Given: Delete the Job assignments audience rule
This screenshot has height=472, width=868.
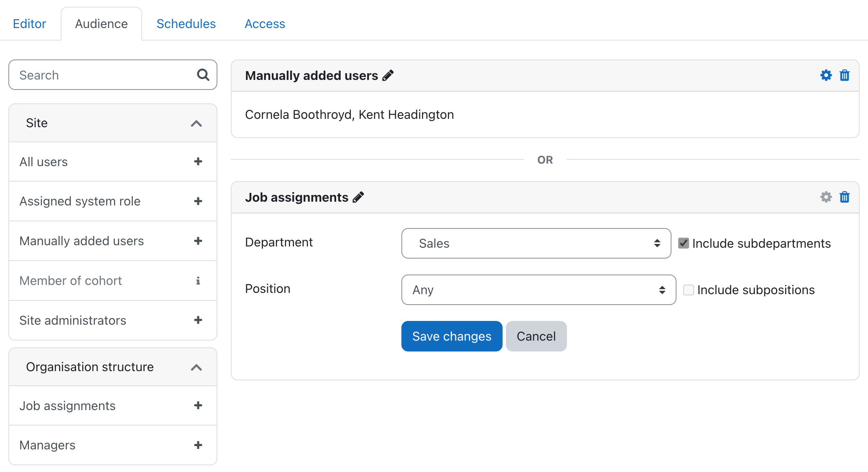Looking at the screenshot, I should [x=845, y=197].
